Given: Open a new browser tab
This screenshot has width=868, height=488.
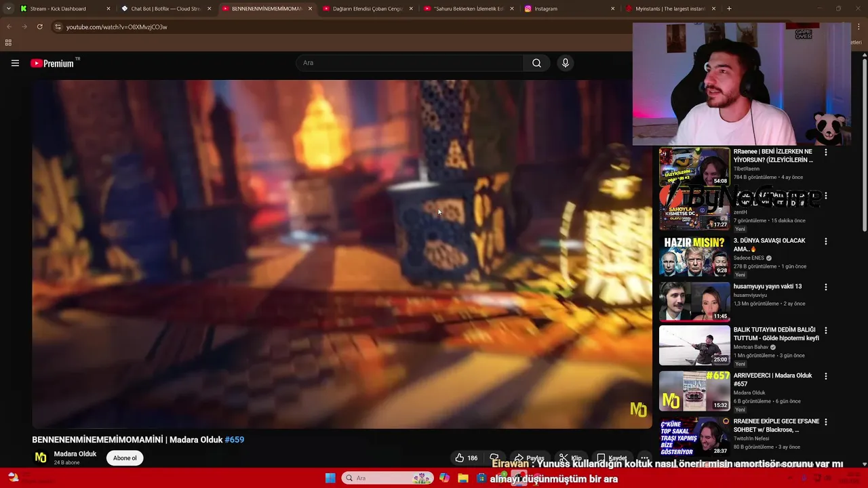Looking at the screenshot, I should [729, 9].
